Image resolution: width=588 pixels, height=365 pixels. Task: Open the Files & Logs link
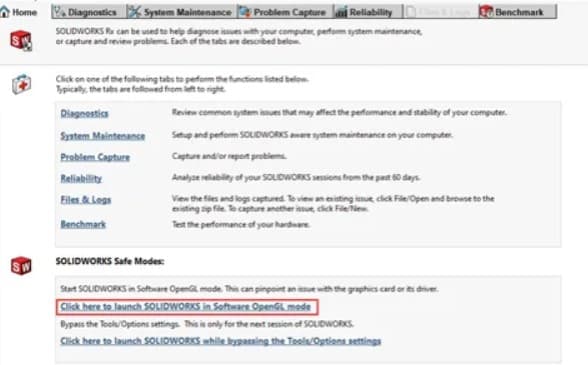tap(86, 200)
